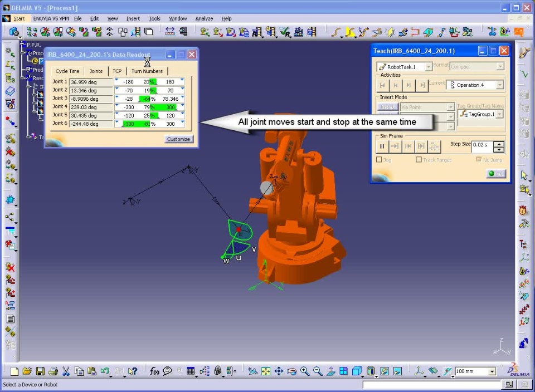Image resolution: width=535 pixels, height=392 pixels.
Task: Open the Start menu
Action: click(19, 18)
